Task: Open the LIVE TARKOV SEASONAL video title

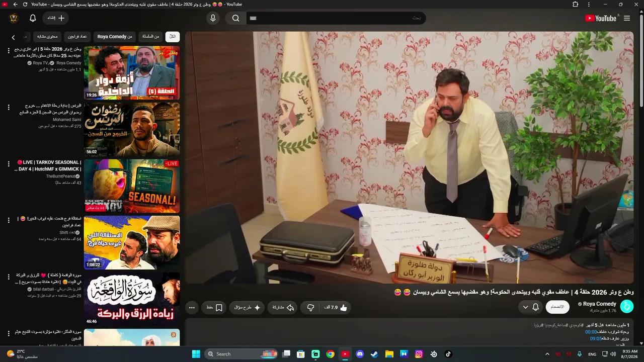Action: (48, 165)
